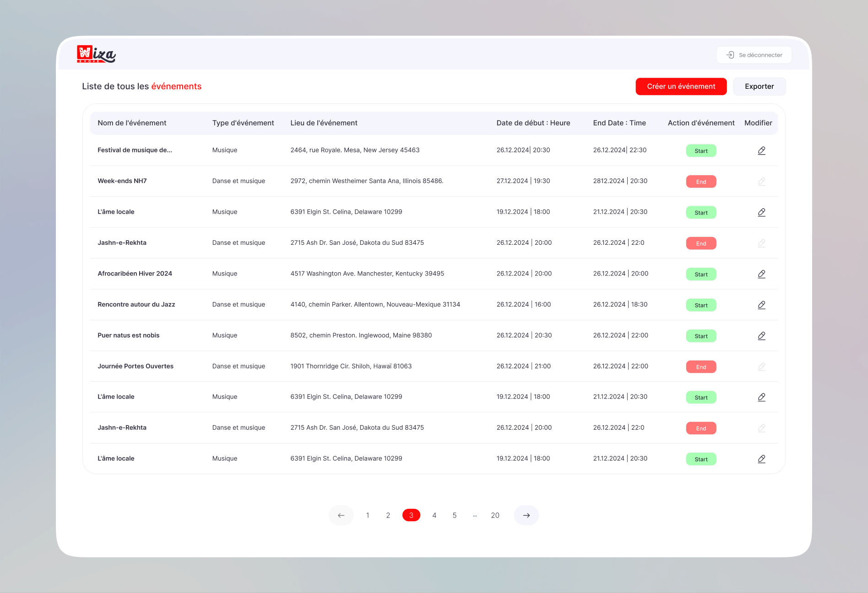
Task: Go to previous page with left arrow
Action: (341, 515)
